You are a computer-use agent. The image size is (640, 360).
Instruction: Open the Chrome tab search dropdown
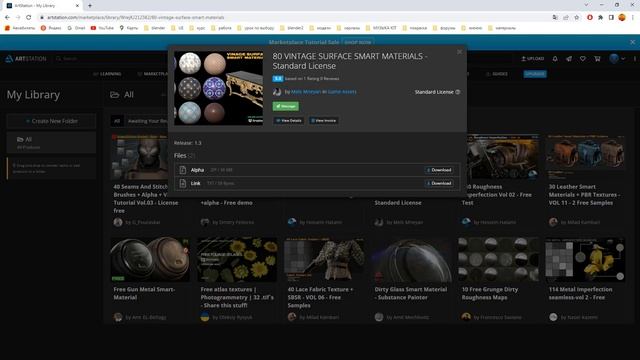(587, 5)
